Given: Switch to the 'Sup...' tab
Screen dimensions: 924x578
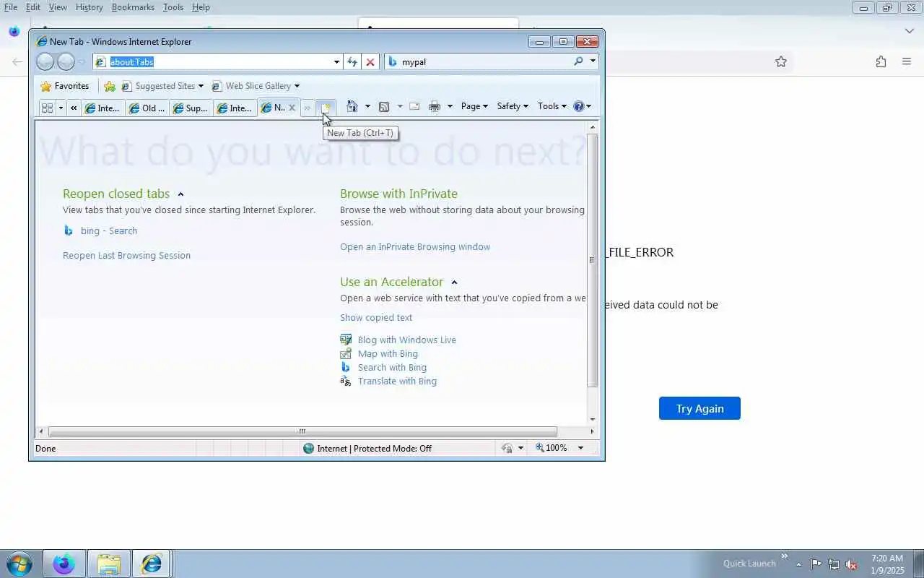Looking at the screenshot, I should pyautogui.click(x=191, y=108).
